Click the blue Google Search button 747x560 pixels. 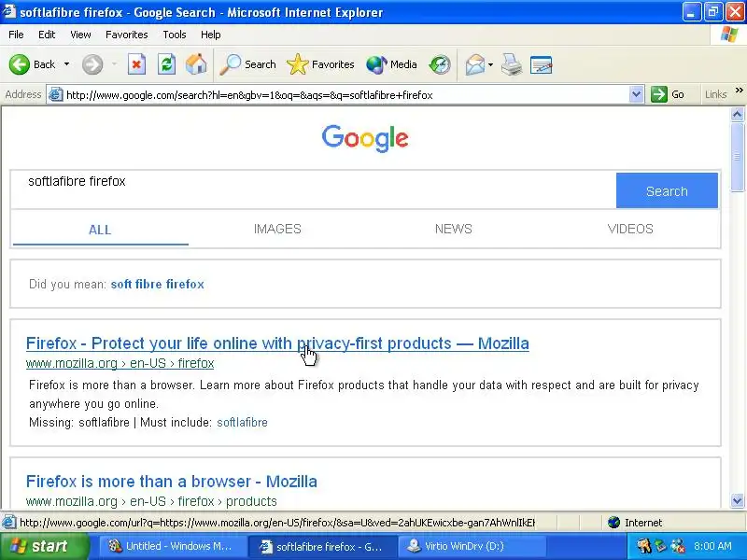(x=667, y=190)
